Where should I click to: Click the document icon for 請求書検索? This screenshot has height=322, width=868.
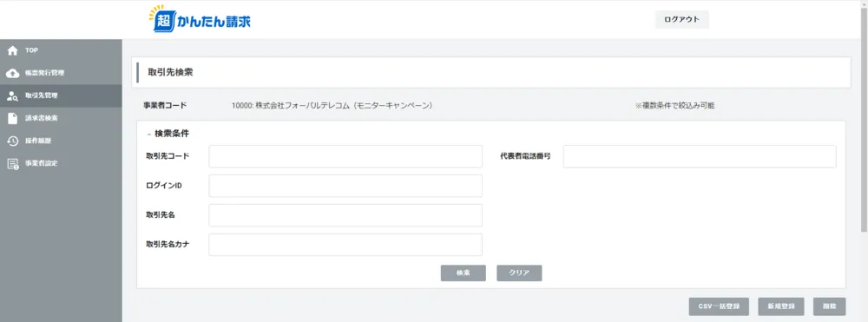pyautogui.click(x=12, y=118)
